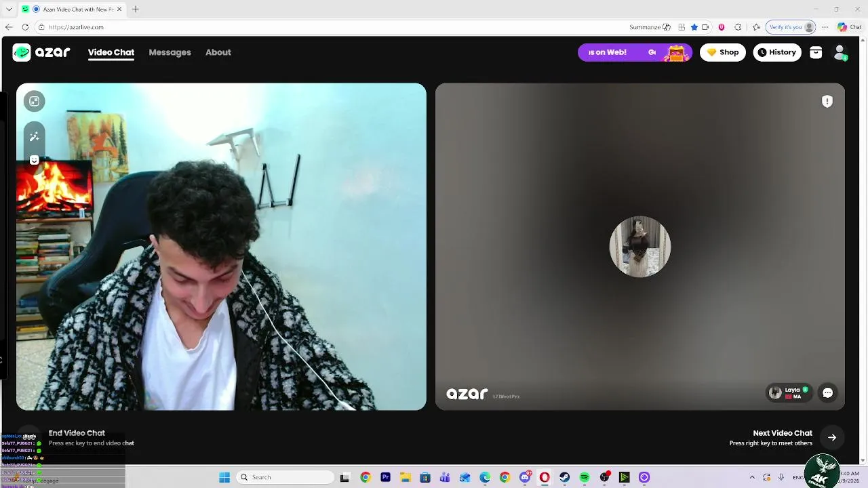868x488 pixels.
Task: Open Steam from taskbar
Action: pos(564,477)
